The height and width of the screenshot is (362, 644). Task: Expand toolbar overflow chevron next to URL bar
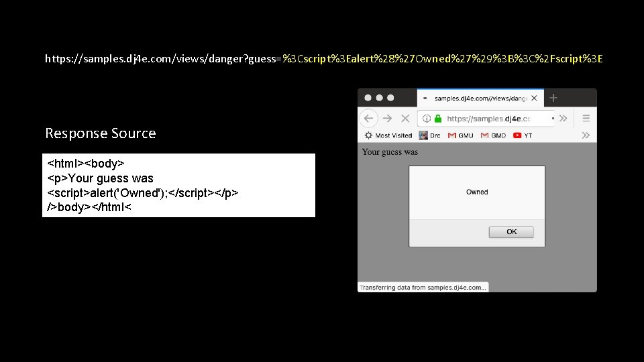[x=563, y=118]
